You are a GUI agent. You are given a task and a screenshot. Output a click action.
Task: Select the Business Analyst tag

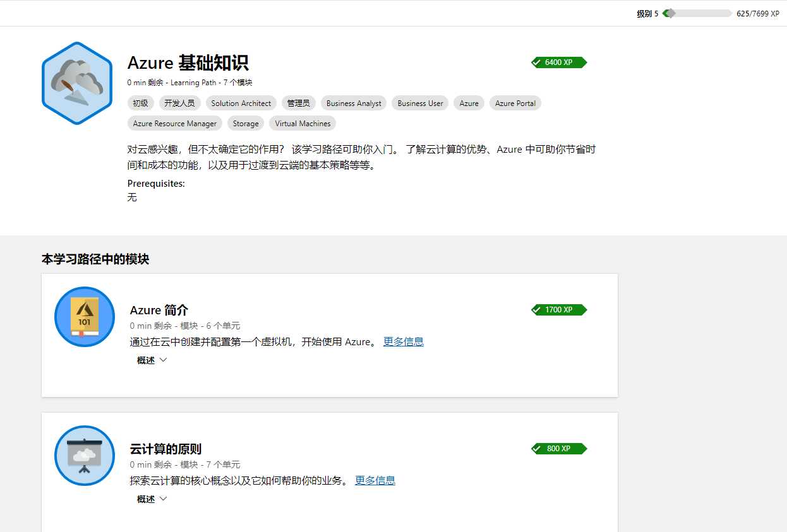354,103
